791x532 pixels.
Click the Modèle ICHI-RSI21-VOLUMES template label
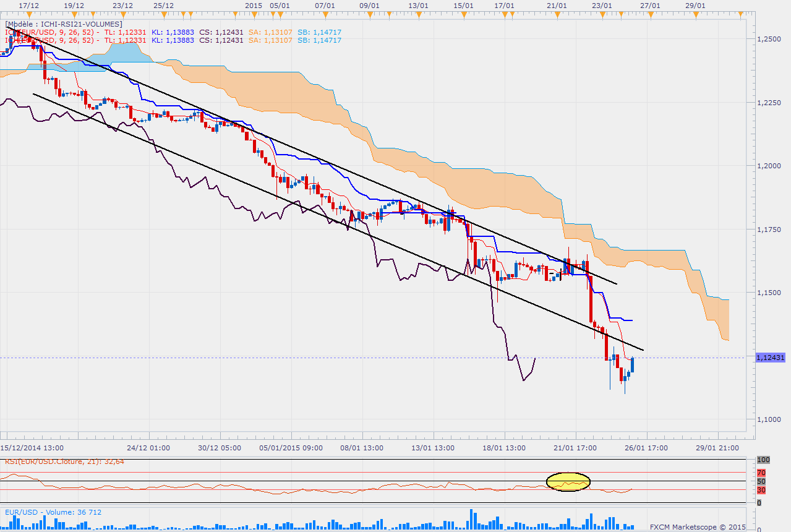click(64, 24)
